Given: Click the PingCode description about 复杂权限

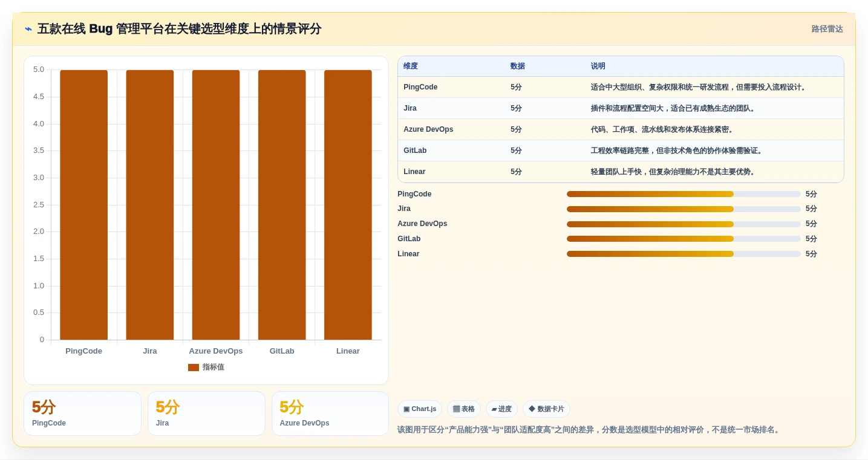Looking at the screenshot, I should coord(699,87).
